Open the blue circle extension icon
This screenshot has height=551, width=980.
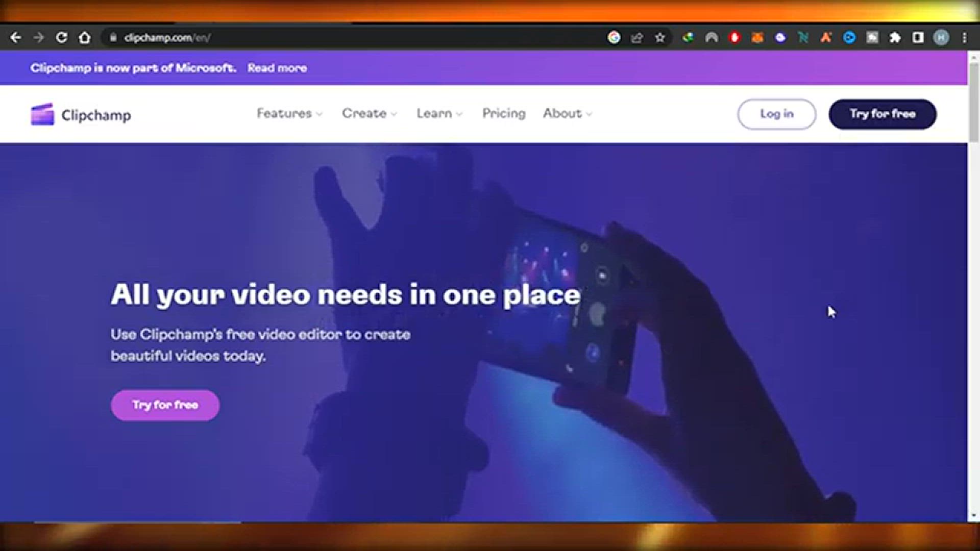pyautogui.click(x=849, y=37)
